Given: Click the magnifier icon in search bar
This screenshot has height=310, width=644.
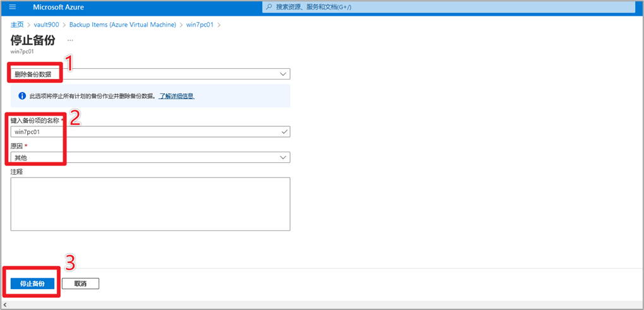Looking at the screenshot, I should [x=269, y=8].
